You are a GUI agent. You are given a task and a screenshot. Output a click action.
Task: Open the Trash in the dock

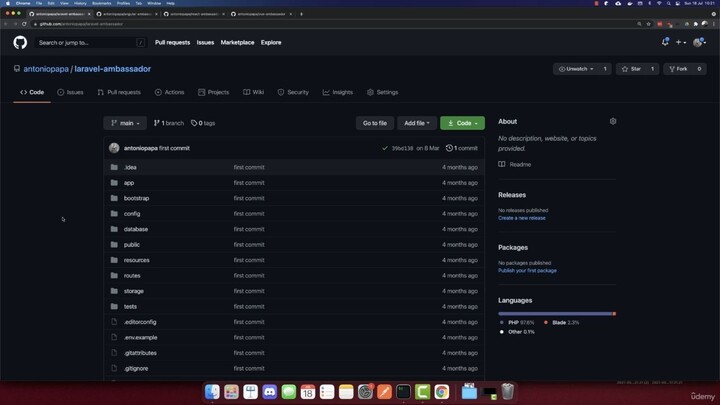[x=508, y=392]
